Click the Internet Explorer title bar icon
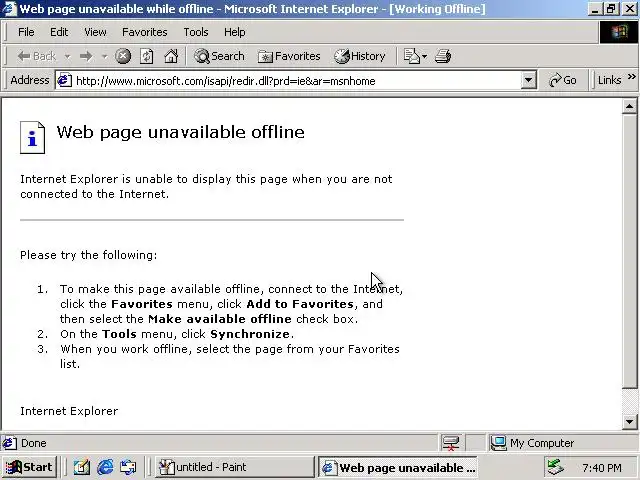 [9, 9]
